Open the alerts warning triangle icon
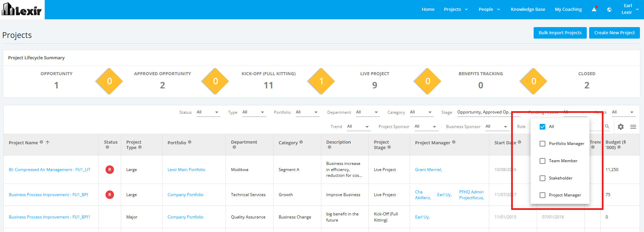Viewport: 644px width, 232px height. point(594,9)
